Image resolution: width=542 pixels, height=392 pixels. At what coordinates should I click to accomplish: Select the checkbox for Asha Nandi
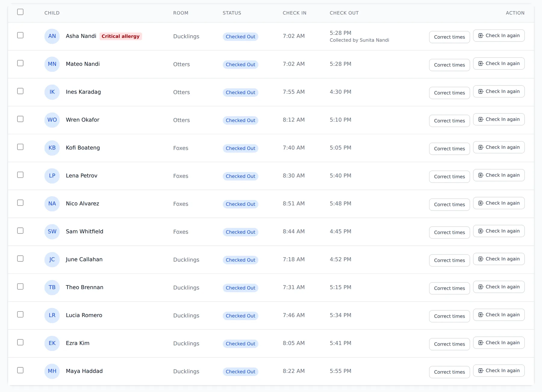[20, 35]
